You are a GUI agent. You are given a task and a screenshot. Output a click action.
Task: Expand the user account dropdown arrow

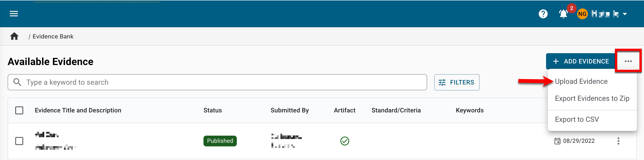(x=625, y=14)
